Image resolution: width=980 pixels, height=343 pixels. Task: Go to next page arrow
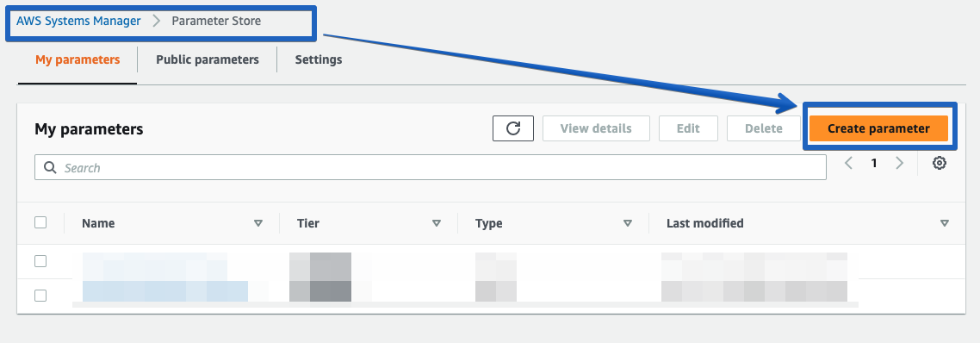pyautogui.click(x=899, y=164)
